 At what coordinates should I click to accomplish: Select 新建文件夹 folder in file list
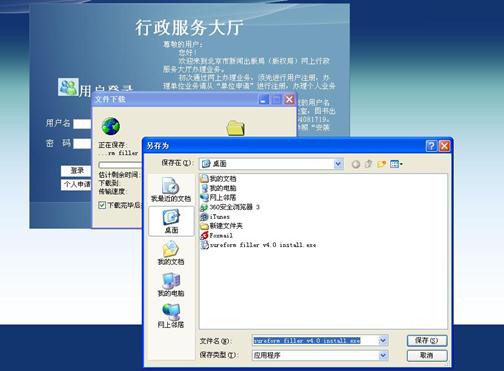tap(222, 226)
